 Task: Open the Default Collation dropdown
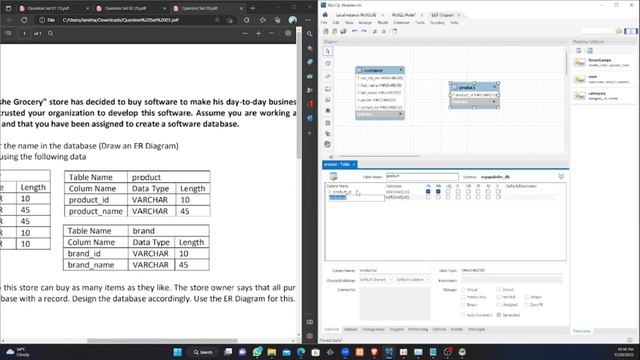(413, 280)
